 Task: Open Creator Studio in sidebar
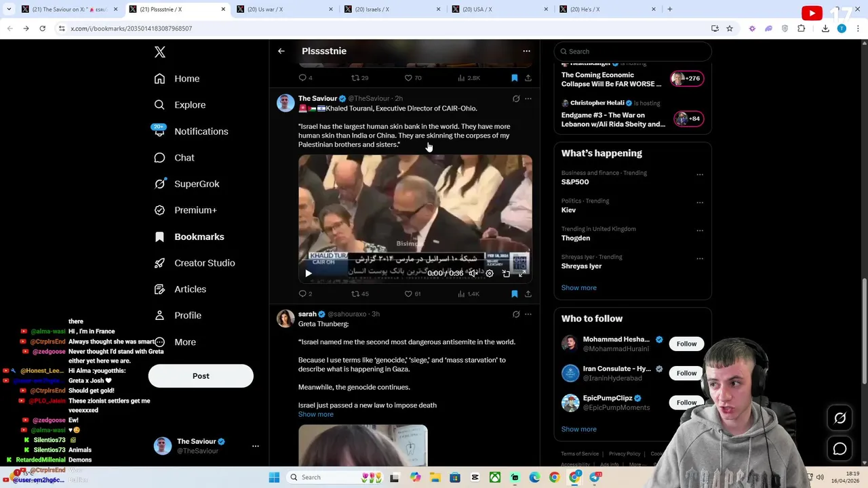(x=195, y=263)
